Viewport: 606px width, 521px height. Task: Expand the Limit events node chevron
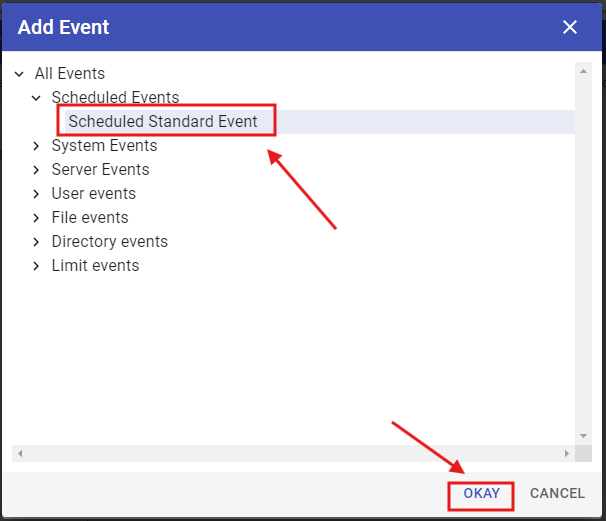(37, 266)
